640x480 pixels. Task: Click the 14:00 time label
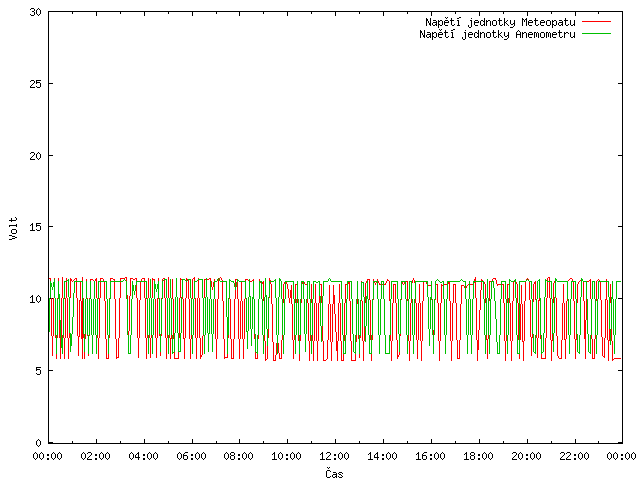pyautogui.click(x=382, y=456)
